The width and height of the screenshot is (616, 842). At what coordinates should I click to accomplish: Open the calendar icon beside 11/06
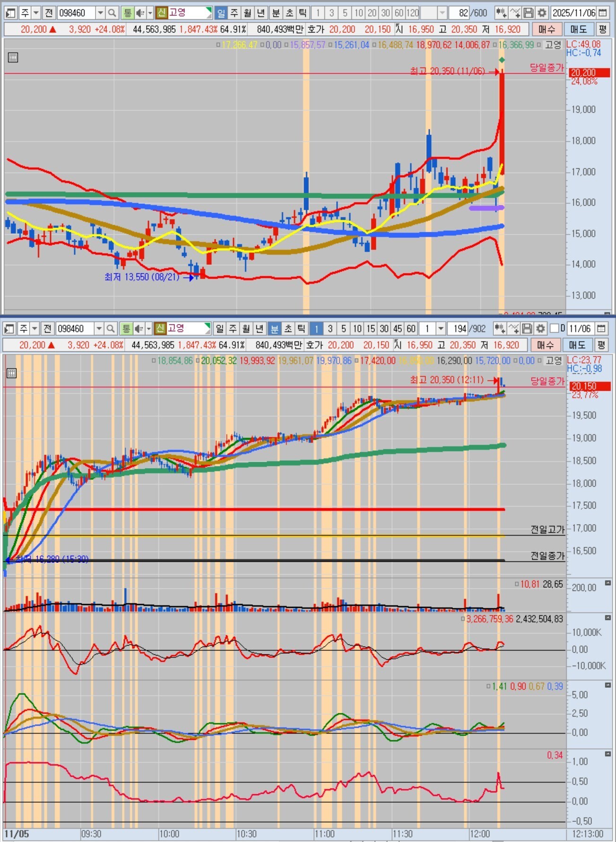pyautogui.click(x=601, y=328)
